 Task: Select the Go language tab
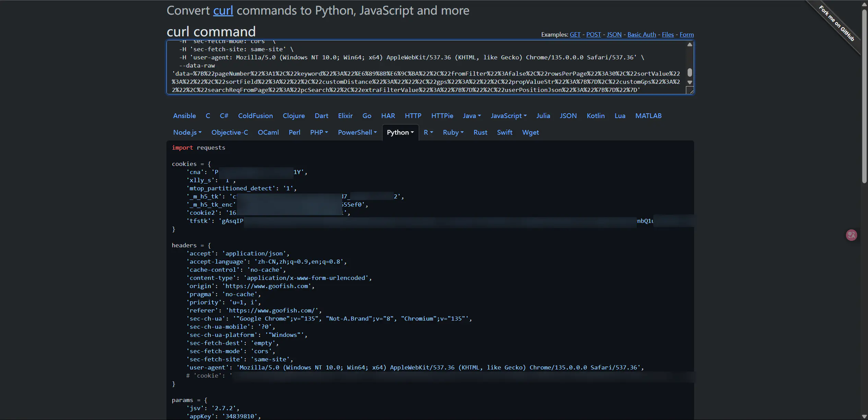click(x=367, y=116)
